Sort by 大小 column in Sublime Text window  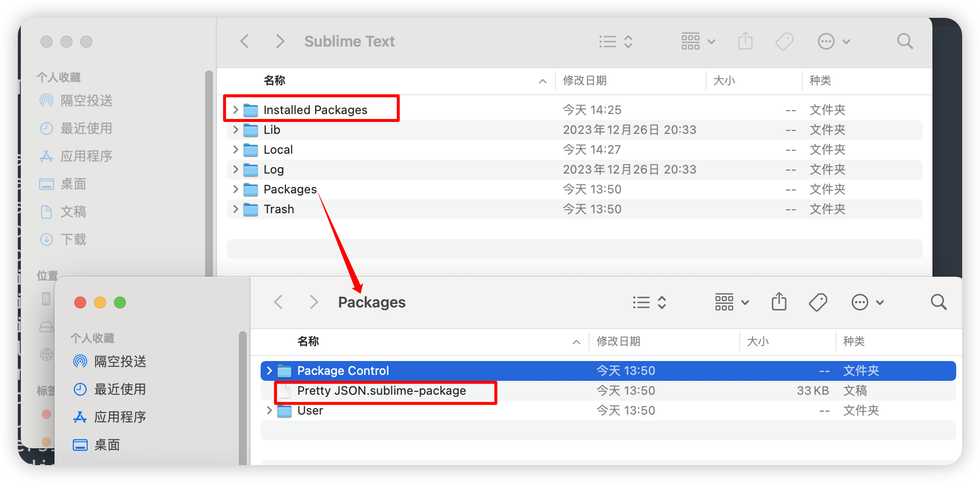724,80
